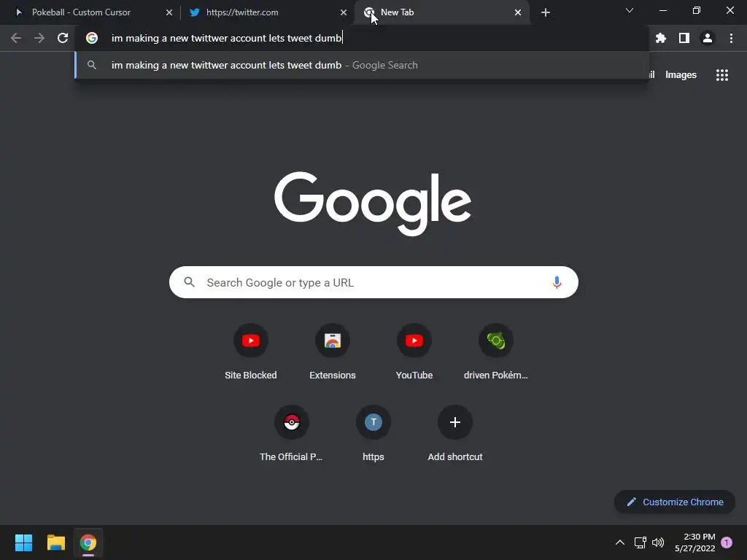
Task: Open the Site Blocked shortcut
Action: coord(251,352)
